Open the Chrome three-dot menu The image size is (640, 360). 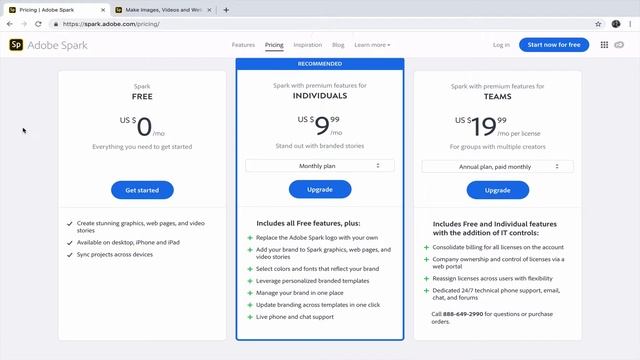630,24
